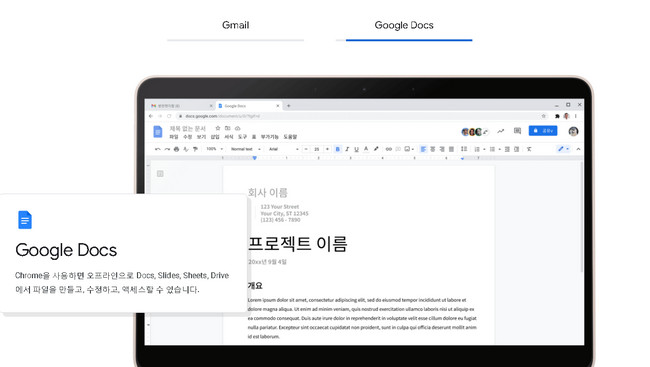Align text right
Viewport: 650px width, 367px height.
pos(442,149)
